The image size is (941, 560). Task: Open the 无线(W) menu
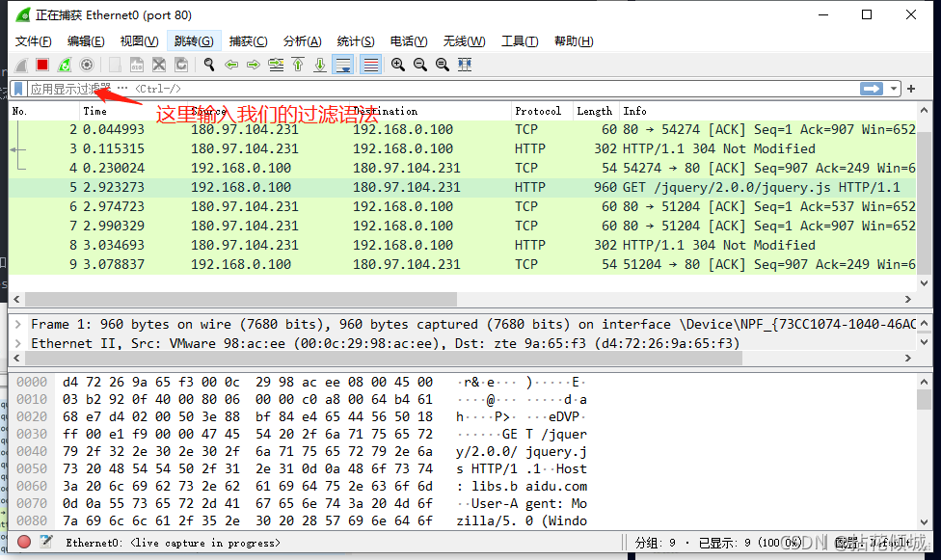(464, 40)
